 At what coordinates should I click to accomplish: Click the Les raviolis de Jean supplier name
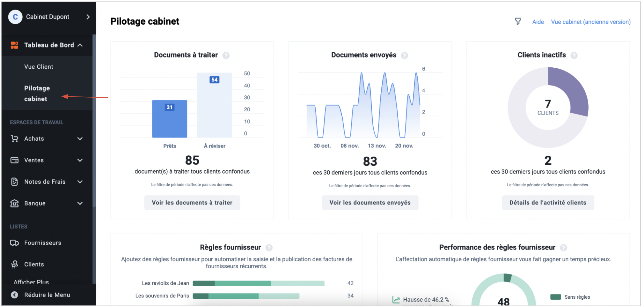point(165,283)
